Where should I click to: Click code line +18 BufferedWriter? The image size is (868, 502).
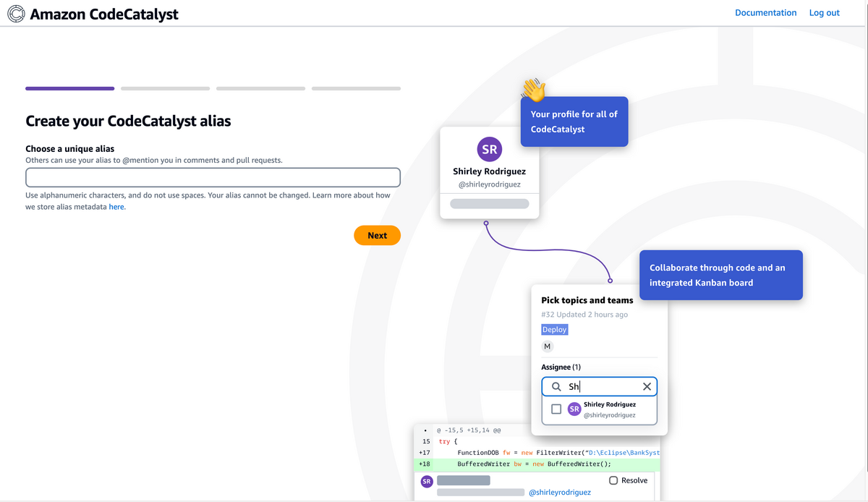pos(537,464)
